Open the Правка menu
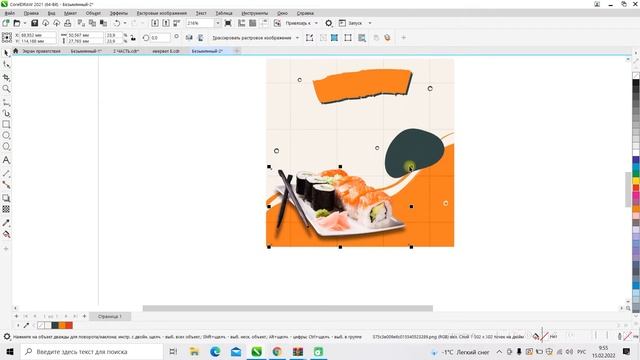640x360 pixels. [31, 13]
